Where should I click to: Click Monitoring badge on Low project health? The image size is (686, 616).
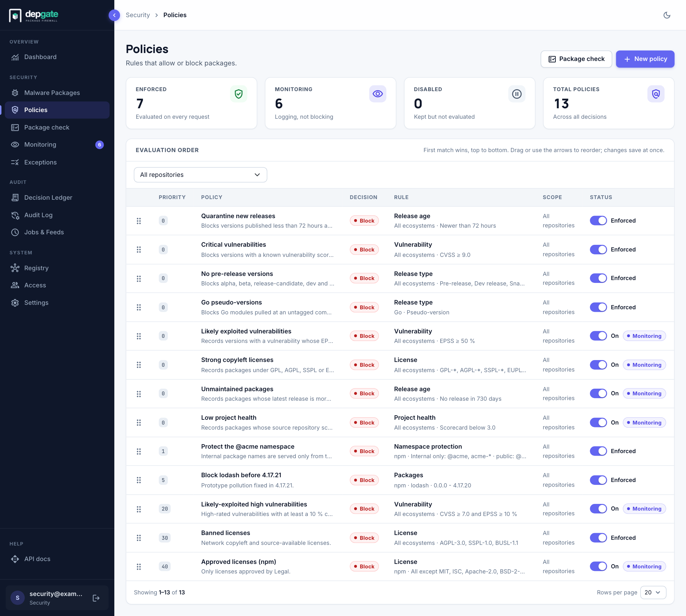(644, 422)
